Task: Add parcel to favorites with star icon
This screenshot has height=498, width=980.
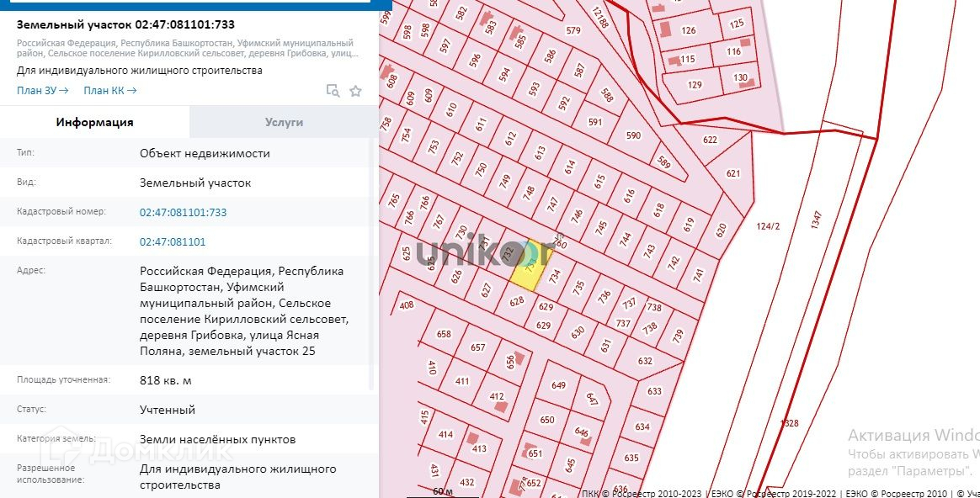Action: click(355, 91)
